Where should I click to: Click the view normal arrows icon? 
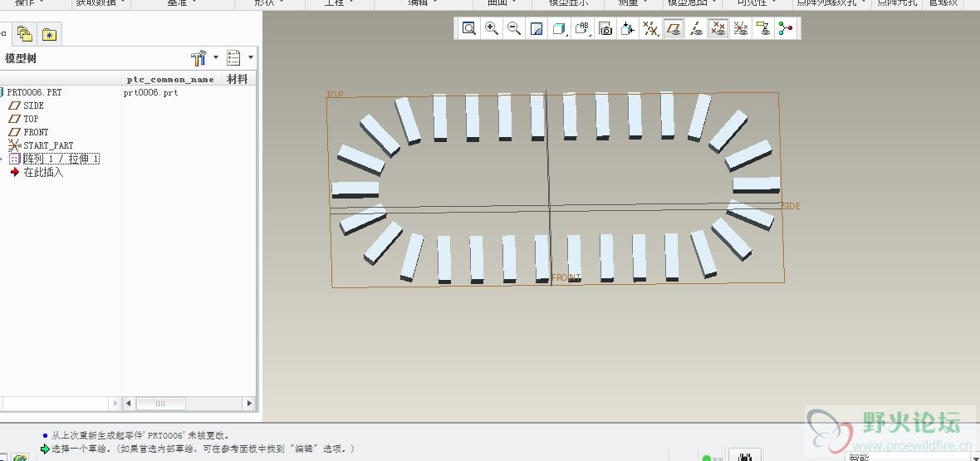628,28
